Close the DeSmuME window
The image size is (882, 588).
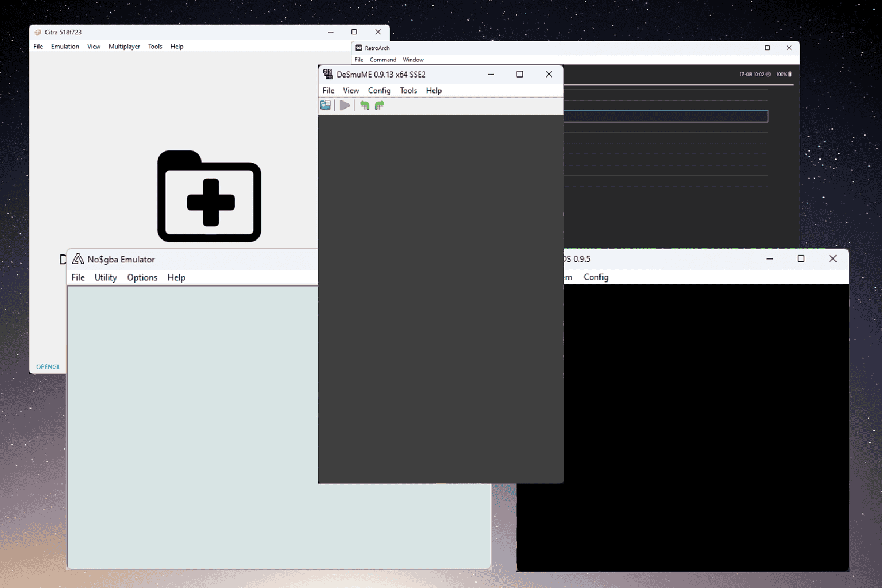point(549,74)
